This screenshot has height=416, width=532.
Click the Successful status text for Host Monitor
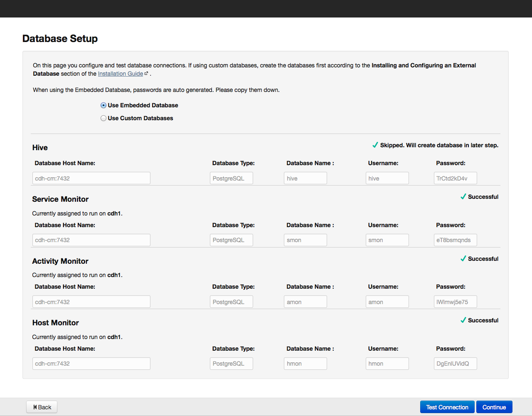pos(483,320)
